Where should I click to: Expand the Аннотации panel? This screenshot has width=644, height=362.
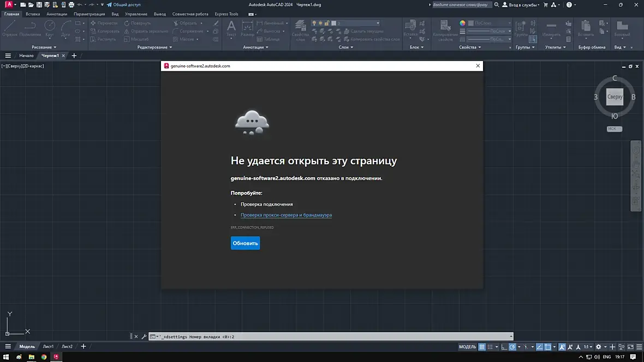coord(255,47)
